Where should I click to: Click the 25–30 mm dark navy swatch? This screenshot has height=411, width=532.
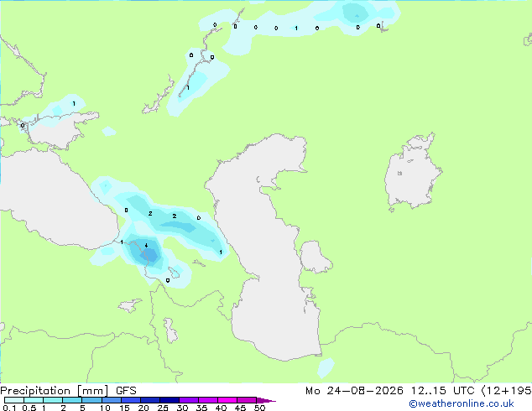click(170, 400)
